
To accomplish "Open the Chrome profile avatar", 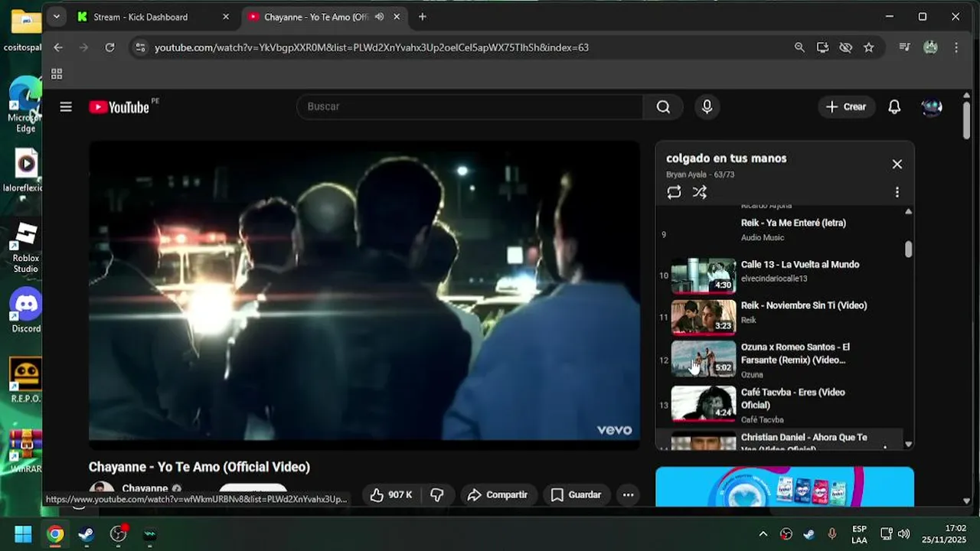I will click(x=930, y=47).
